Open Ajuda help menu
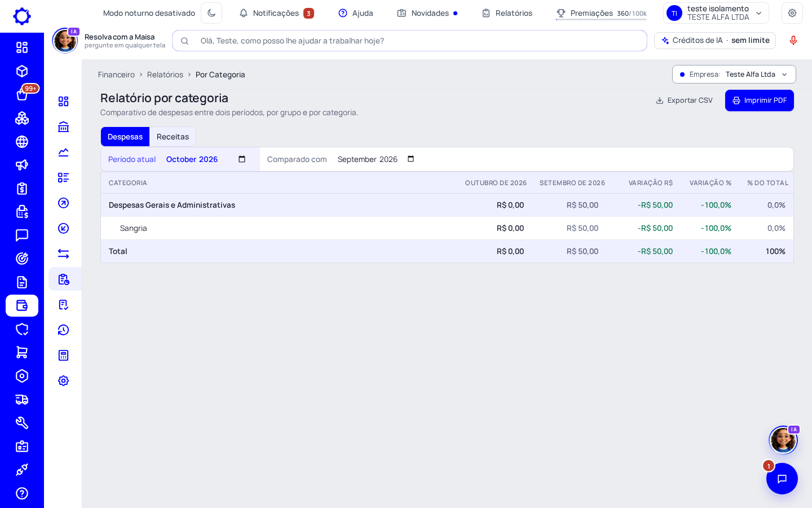The height and width of the screenshot is (508, 812). [x=356, y=13]
